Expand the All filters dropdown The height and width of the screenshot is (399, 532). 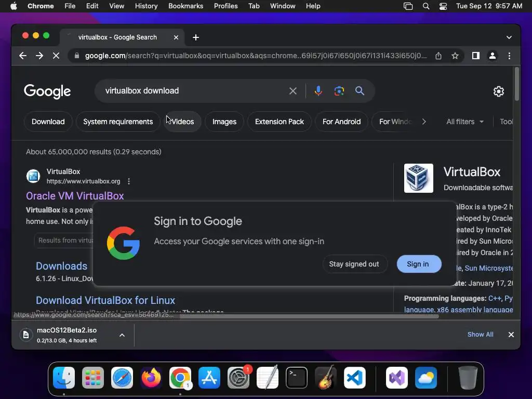tap(465, 122)
